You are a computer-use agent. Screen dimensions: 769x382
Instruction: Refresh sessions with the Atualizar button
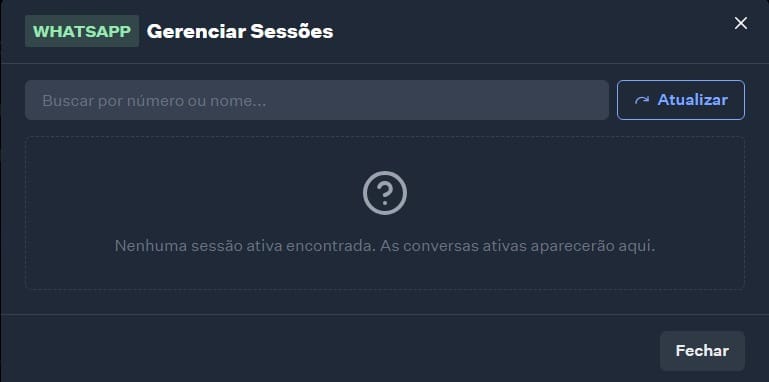pos(681,100)
